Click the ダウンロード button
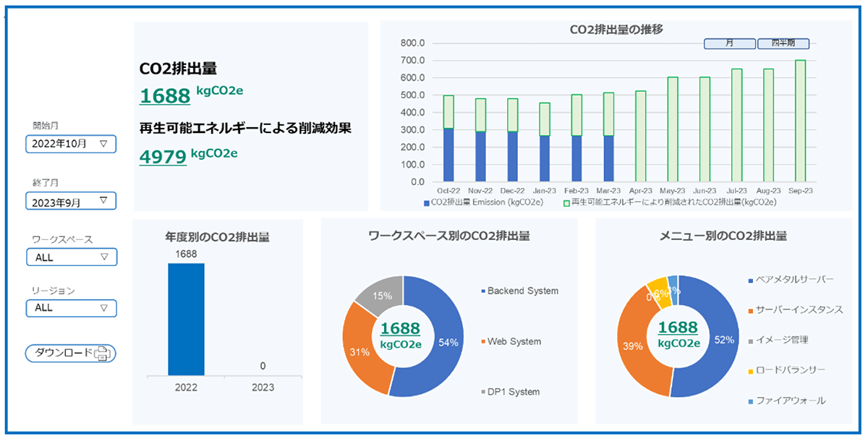This screenshot has width=868, height=441. click(71, 353)
